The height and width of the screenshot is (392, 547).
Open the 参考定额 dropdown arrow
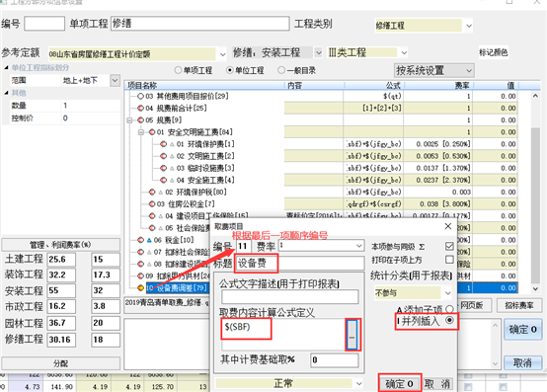(222, 54)
